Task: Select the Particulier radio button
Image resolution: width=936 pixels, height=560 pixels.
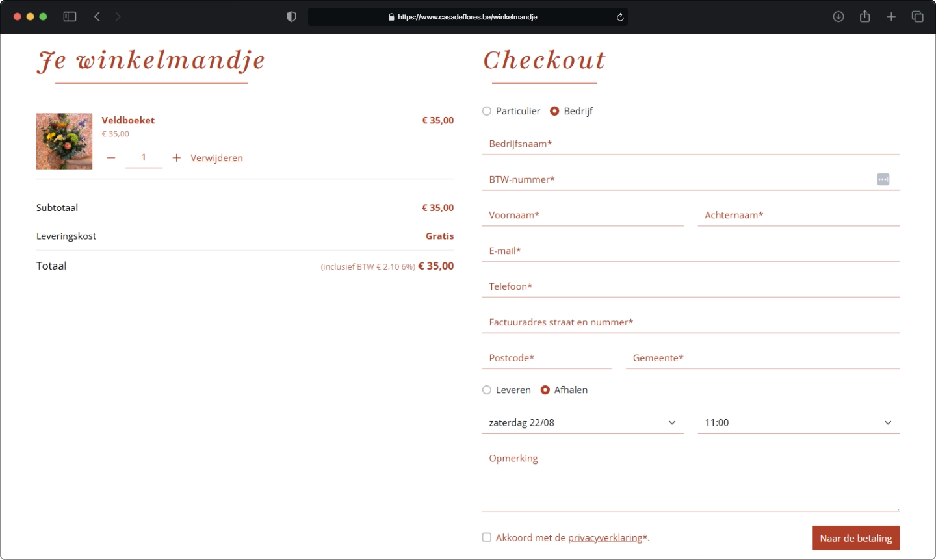Action: (487, 111)
